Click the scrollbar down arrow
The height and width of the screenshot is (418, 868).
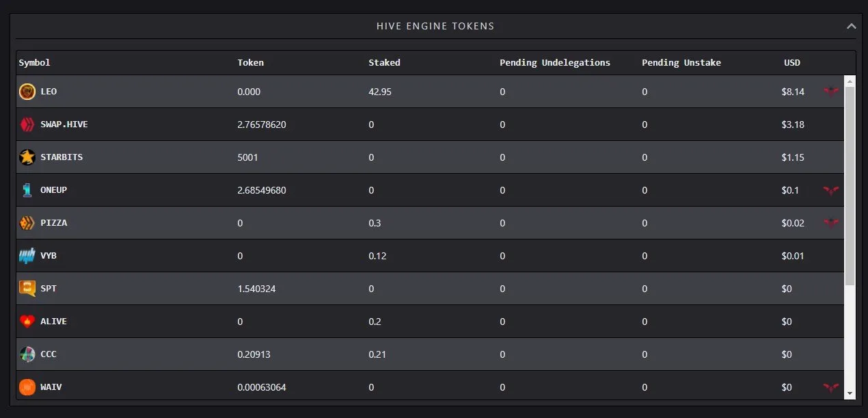point(850,393)
